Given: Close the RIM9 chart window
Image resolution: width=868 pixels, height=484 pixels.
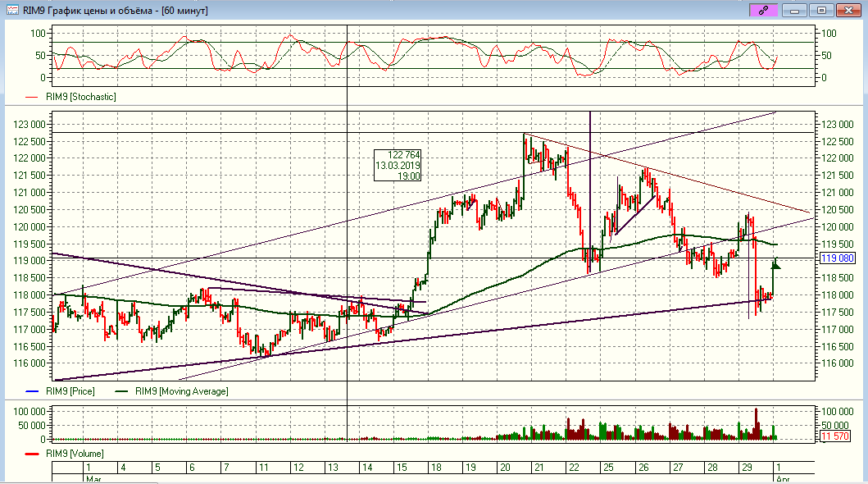Looking at the screenshot, I should [x=848, y=10].
